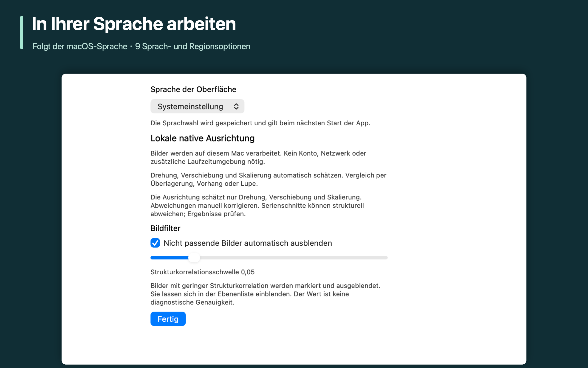Screen dimensions: 588x368
Task: Click the paragraph starting Drehung, Verschiebung und Skalierung
Action: pos(269,179)
